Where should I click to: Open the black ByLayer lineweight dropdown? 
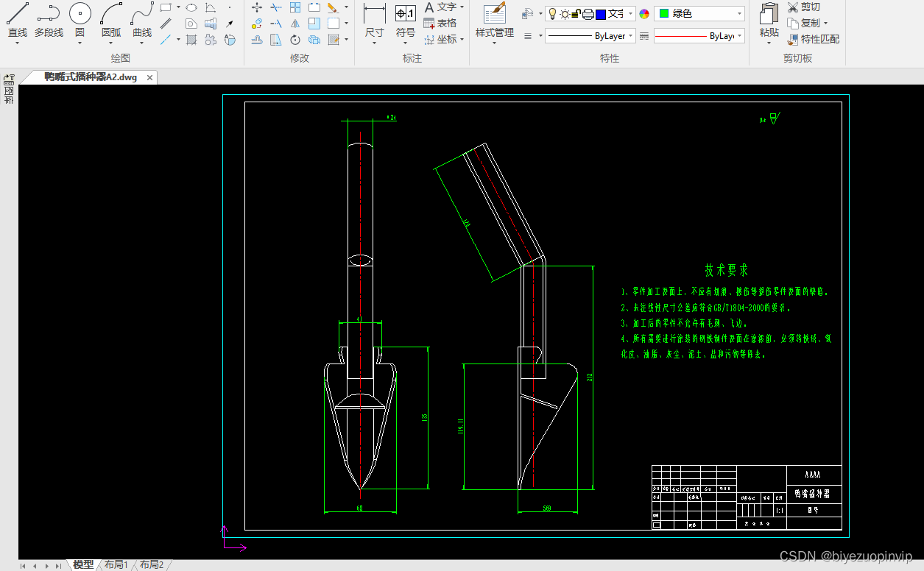590,35
